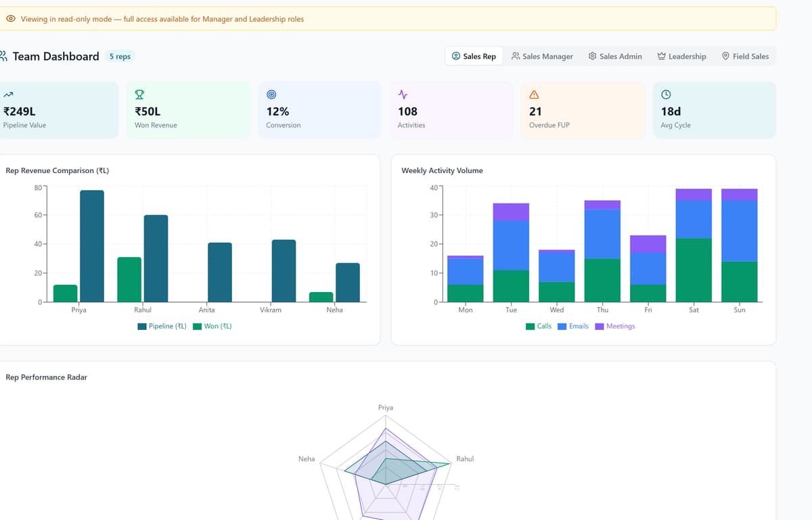This screenshot has height=520, width=812.
Task: Click Neha's Pipeline bar in revenue chart
Action: [348, 282]
